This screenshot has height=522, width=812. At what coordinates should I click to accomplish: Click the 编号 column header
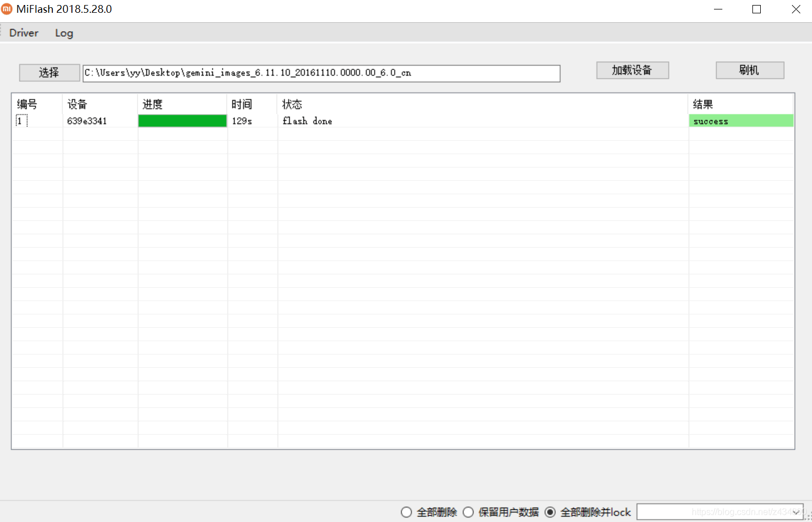pyautogui.click(x=37, y=104)
